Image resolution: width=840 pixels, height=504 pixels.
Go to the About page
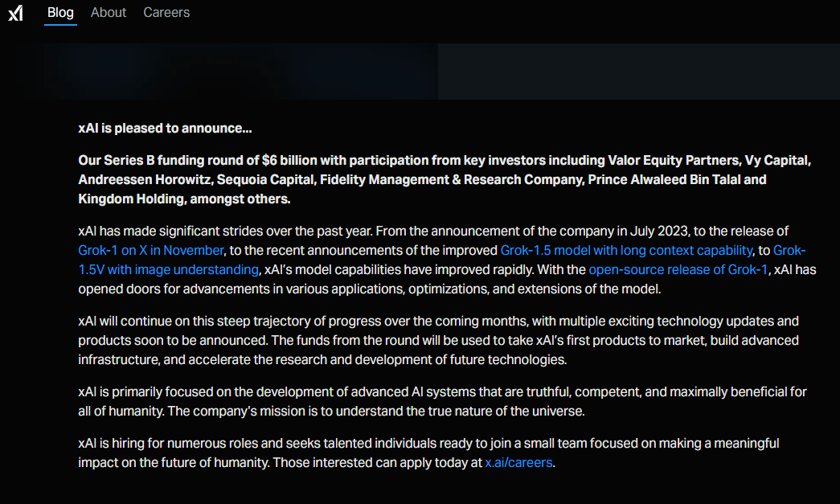[x=109, y=12]
